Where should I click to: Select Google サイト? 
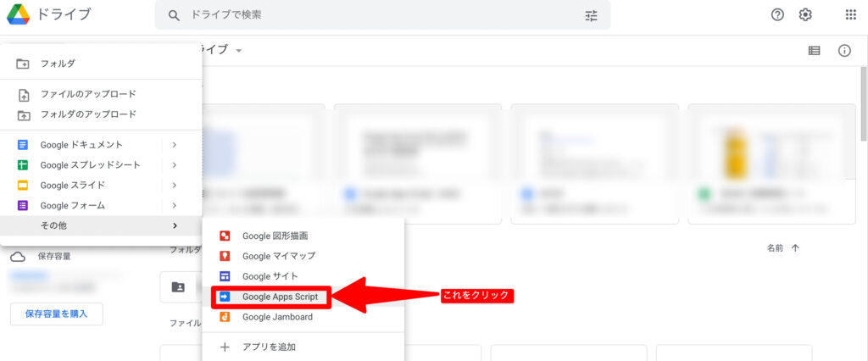click(x=303, y=276)
